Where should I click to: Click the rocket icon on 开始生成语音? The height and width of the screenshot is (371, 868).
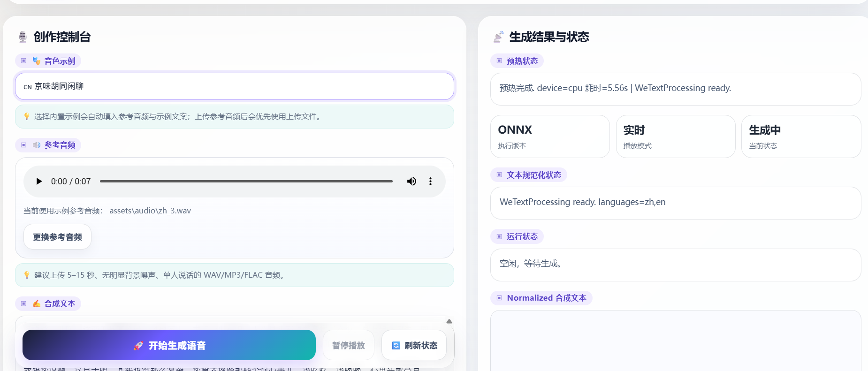(138, 346)
